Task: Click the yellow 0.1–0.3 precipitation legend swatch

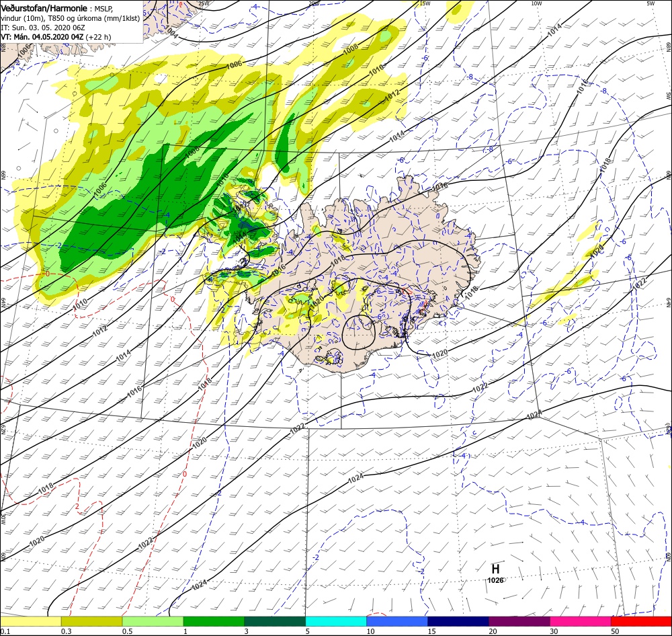Action: click(31, 621)
